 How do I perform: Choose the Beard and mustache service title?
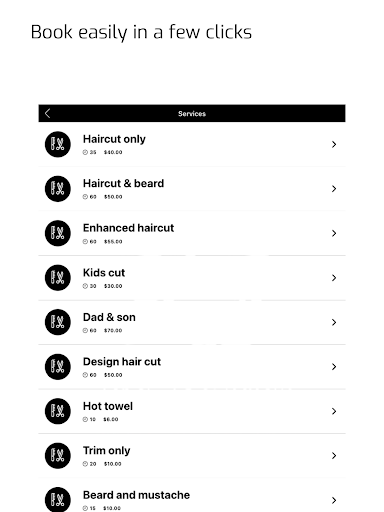pos(136,495)
